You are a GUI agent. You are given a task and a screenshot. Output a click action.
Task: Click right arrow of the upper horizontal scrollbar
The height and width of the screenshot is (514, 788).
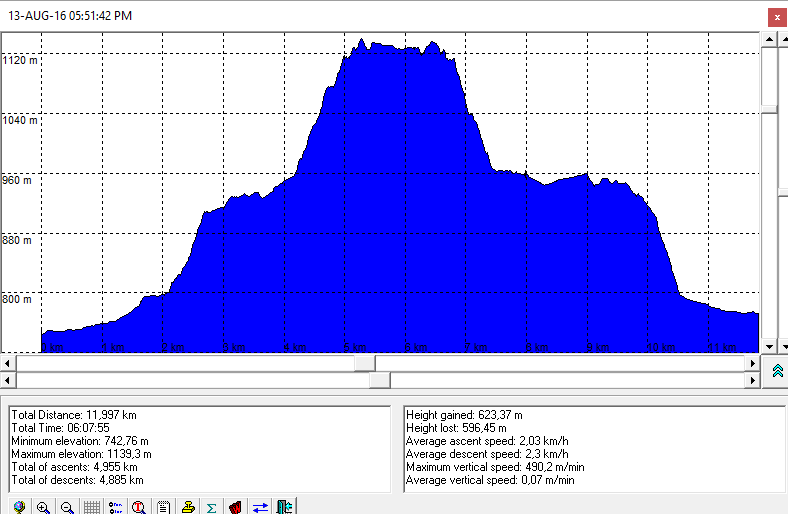pyautogui.click(x=753, y=363)
